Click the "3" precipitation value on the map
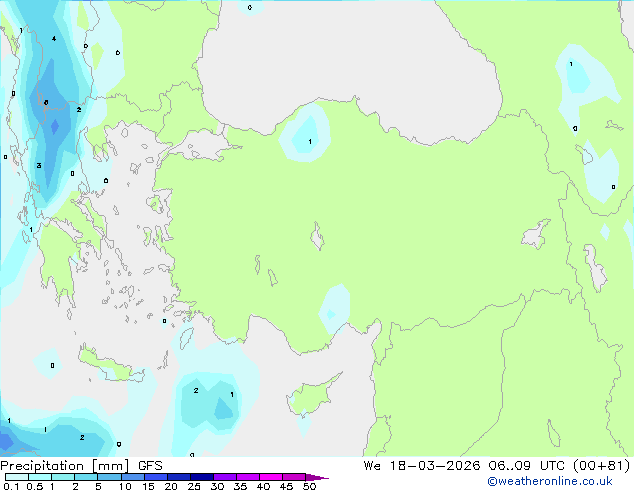 [x=39, y=165]
